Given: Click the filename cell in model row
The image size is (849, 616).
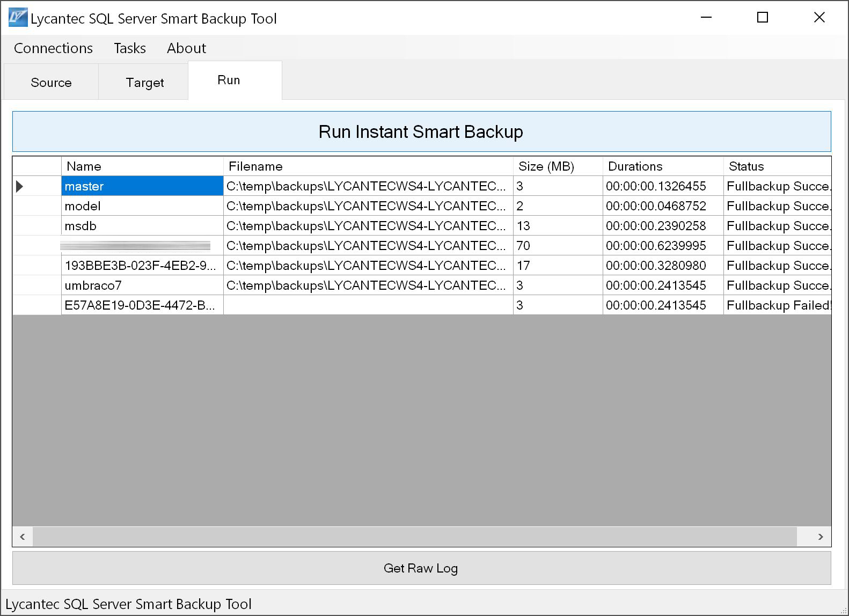Looking at the screenshot, I should [x=368, y=206].
